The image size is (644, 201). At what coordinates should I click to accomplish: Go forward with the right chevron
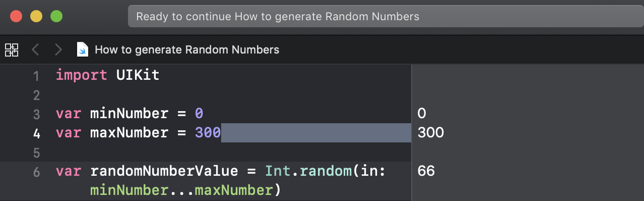point(58,49)
